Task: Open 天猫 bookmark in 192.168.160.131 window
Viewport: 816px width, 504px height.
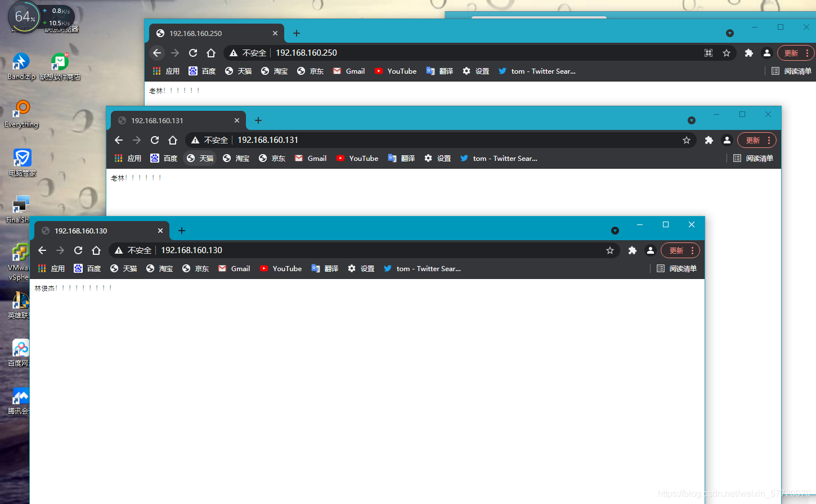Action: pyautogui.click(x=200, y=159)
